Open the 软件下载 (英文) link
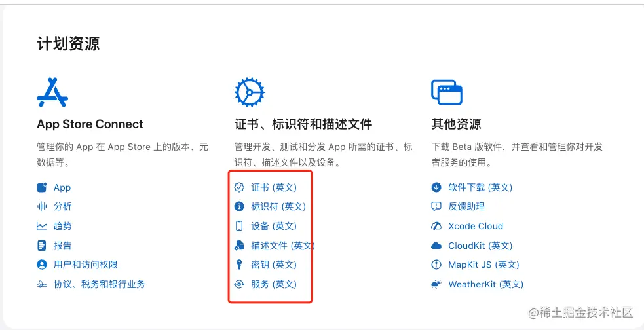Viewport: 644px width, 330px height. click(480, 187)
